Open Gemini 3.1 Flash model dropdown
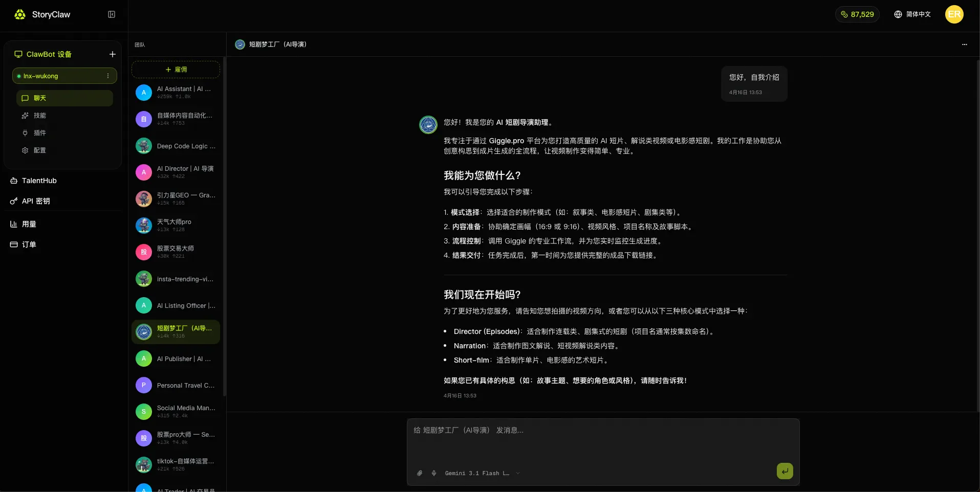Viewport: 980px width, 492px height. click(482, 473)
